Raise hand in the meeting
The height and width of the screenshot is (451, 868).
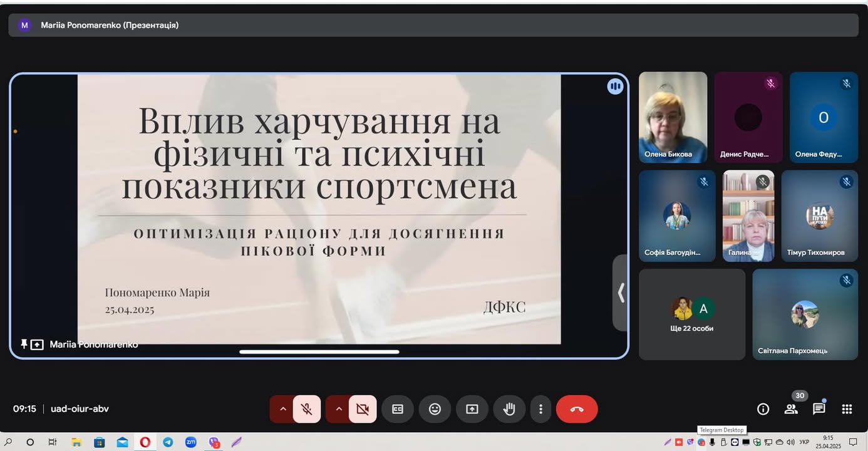[509, 409]
